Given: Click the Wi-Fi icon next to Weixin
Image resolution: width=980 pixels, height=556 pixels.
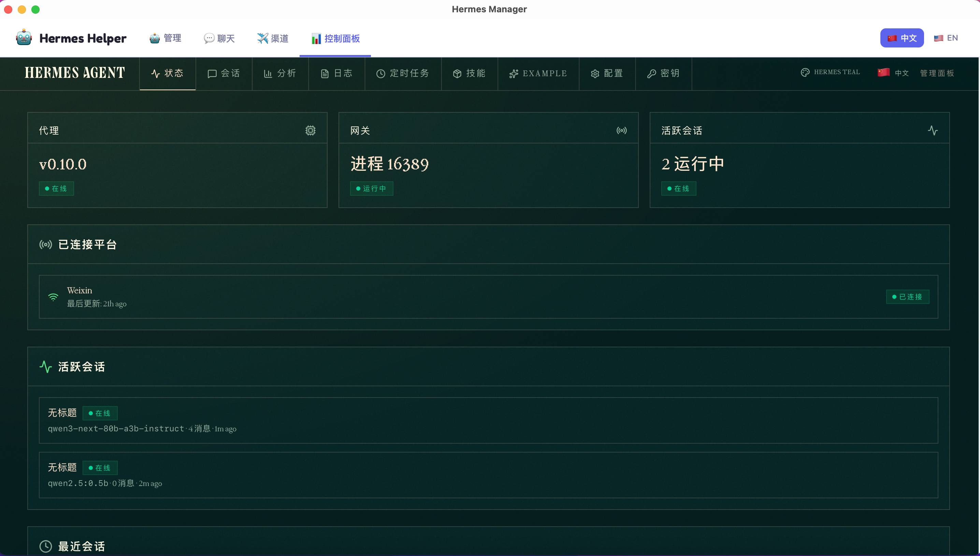Looking at the screenshot, I should (54, 297).
